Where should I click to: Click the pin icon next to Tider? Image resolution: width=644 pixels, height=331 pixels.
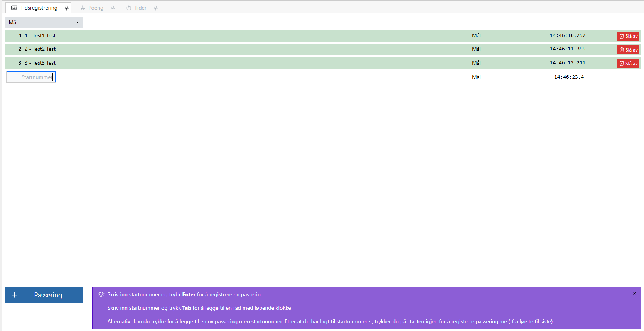(x=156, y=8)
